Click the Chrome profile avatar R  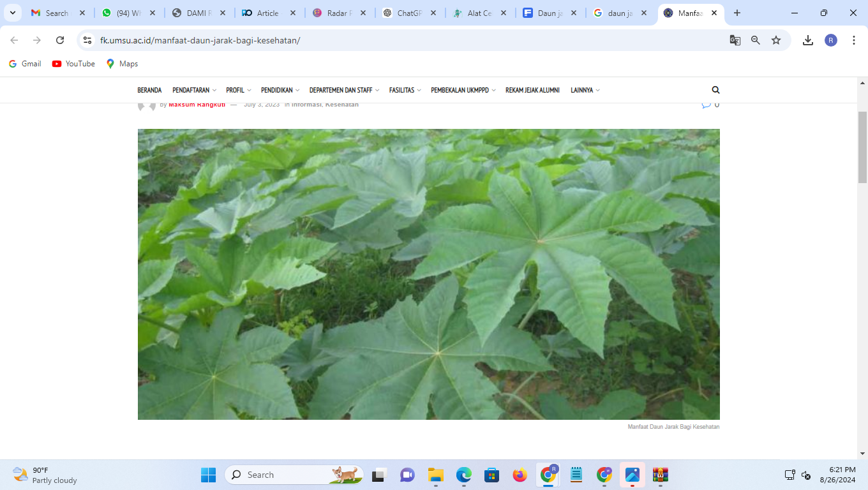830,40
